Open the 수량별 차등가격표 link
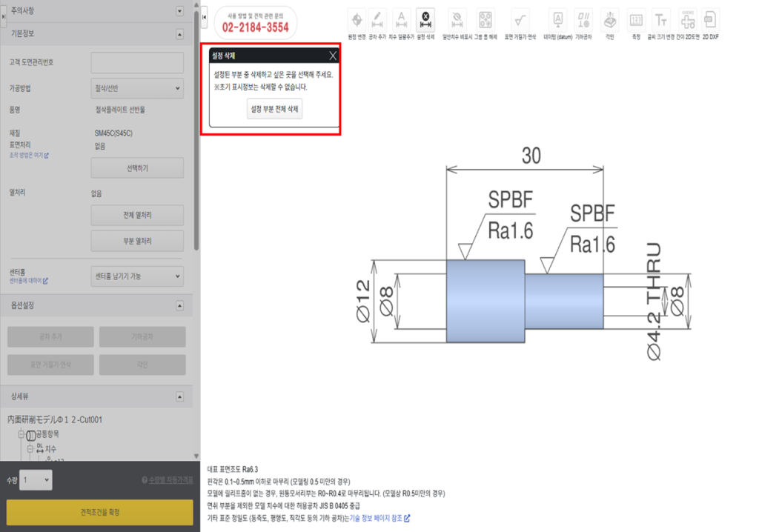The image size is (759, 532). click(x=171, y=480)
